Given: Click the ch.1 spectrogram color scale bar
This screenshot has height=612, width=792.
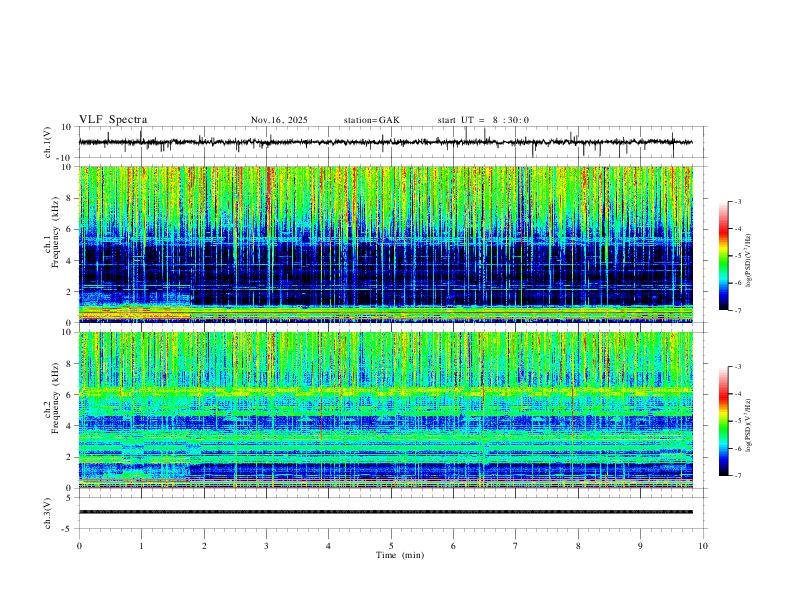Looking at the screenshot, I should click(723, 256).
